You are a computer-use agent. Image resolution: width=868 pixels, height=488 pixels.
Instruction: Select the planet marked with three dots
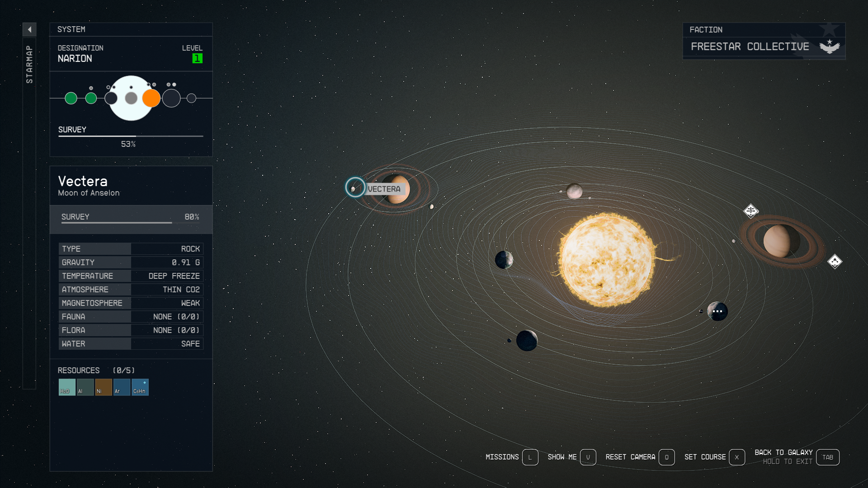click(x=717, y=311)
